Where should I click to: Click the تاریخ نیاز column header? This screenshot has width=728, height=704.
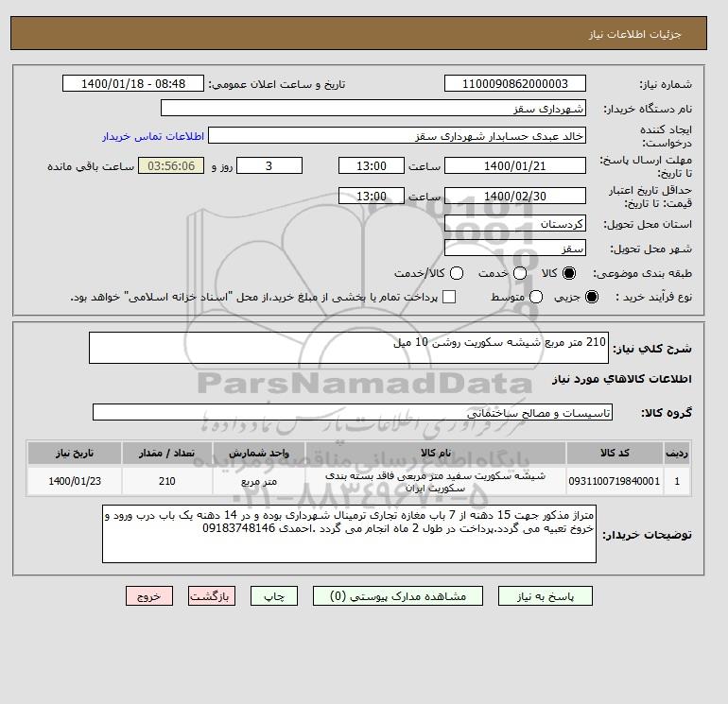pos(75,453)
